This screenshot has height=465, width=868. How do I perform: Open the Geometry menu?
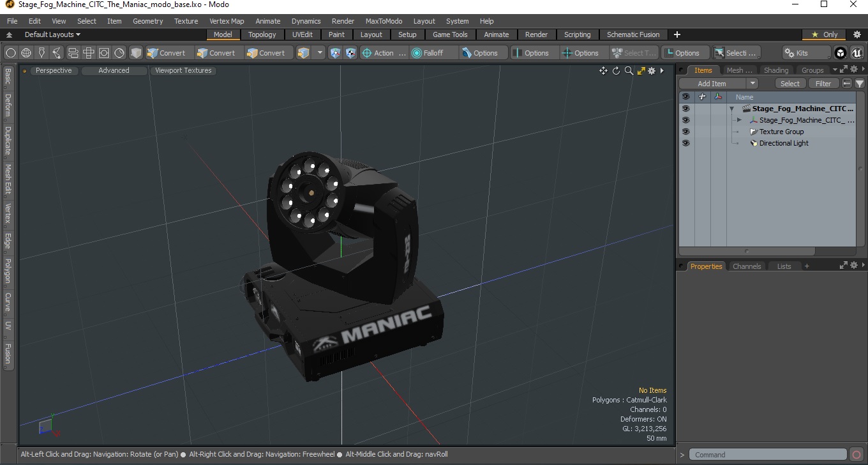pyautogui.click(x=148, y=21)
